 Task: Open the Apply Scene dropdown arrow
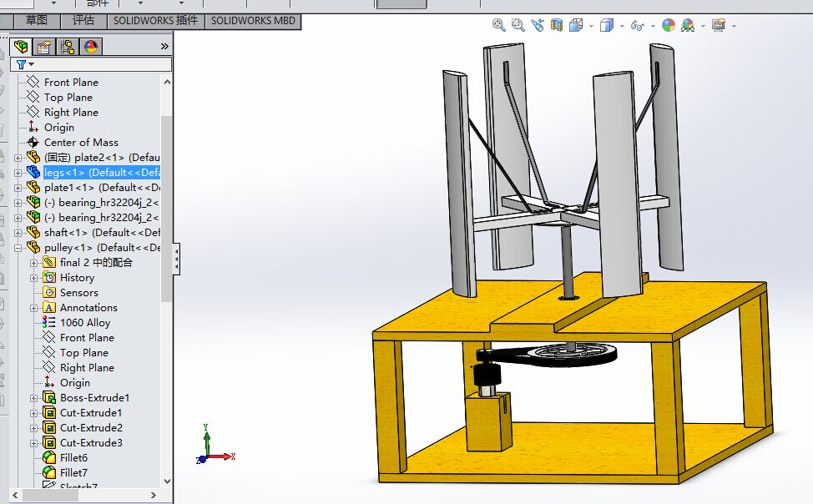(703, 26)
